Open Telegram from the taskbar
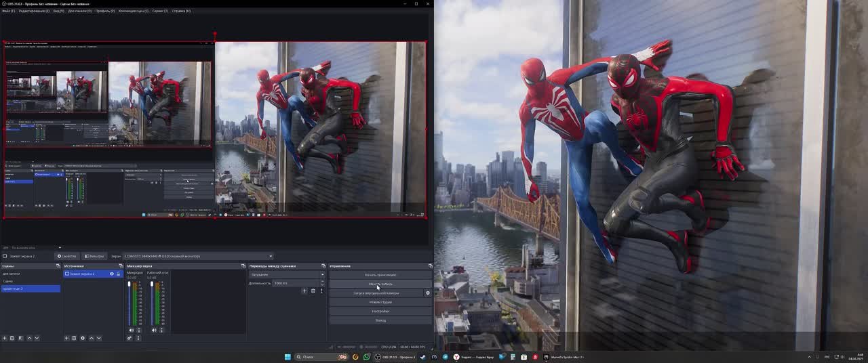 click(446, 357)
